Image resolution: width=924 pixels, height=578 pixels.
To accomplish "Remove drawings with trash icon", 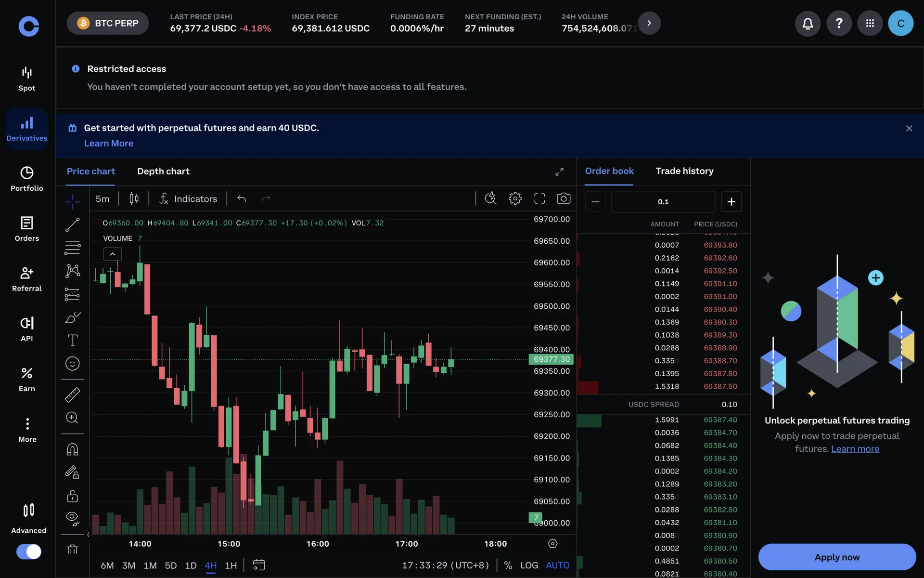I will [x=73, y=549].
